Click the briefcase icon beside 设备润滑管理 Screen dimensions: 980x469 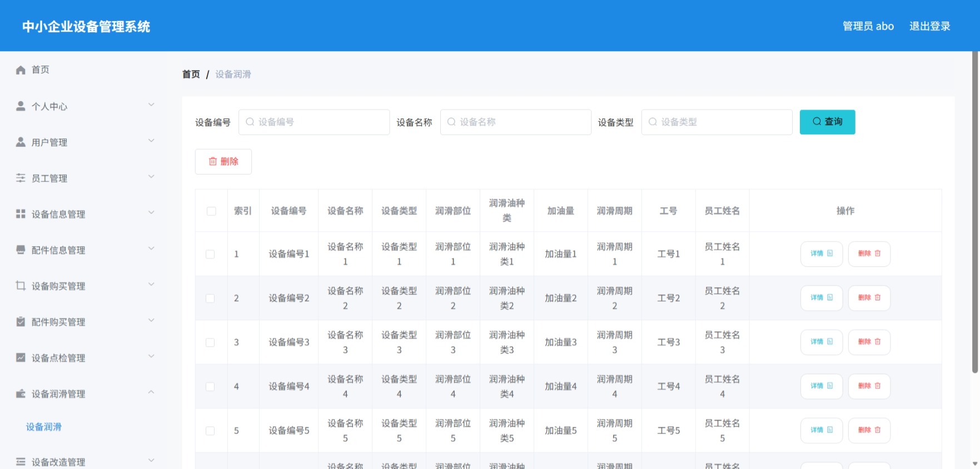click(21, 393)
